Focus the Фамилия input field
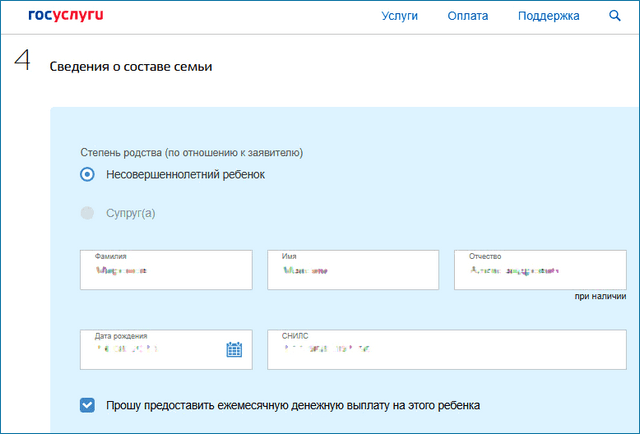 pyautogui.click(x=166, y=270)
